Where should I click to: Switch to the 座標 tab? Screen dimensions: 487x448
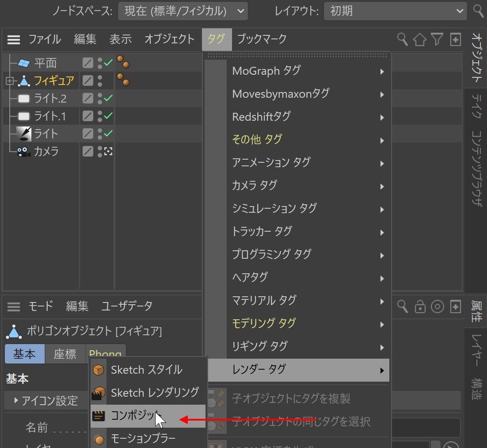(x=65, y=354)
